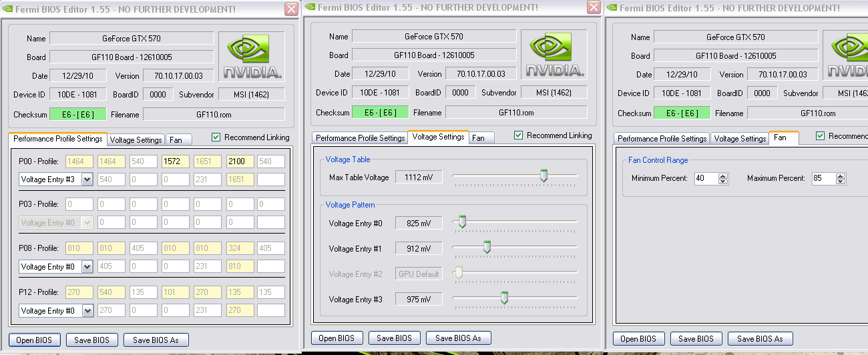Click the Voltage Entry #3 slider handle
Viewport: 868px width, 355px height.
click(504, 298)
